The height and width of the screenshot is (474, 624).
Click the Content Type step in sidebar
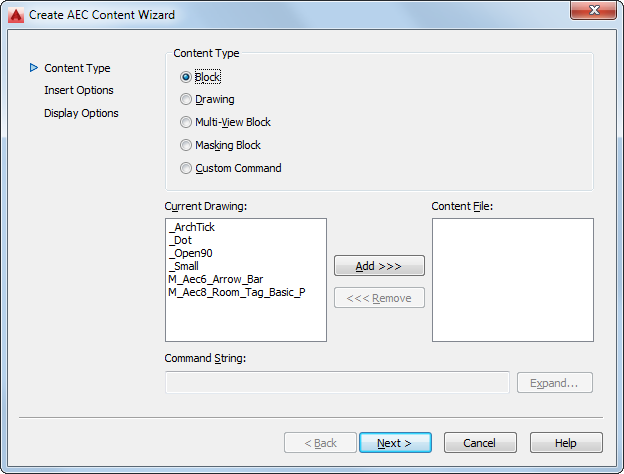[77, 68]
